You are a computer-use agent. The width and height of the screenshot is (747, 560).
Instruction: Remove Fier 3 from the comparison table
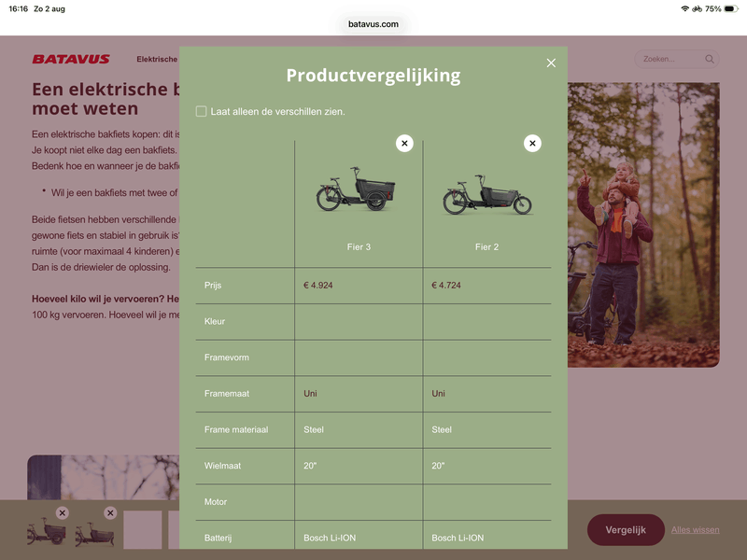coord(404,144)
